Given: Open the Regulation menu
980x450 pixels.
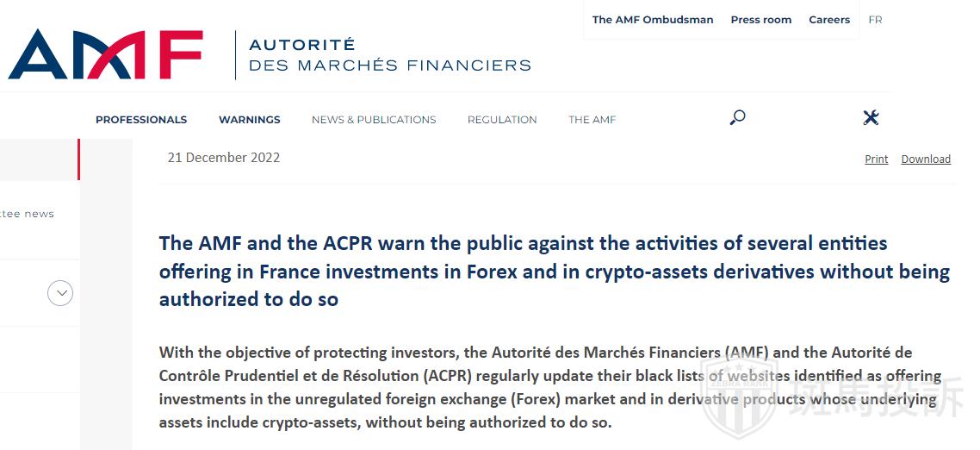Looking at the screenshot, I should coord(502,120).
